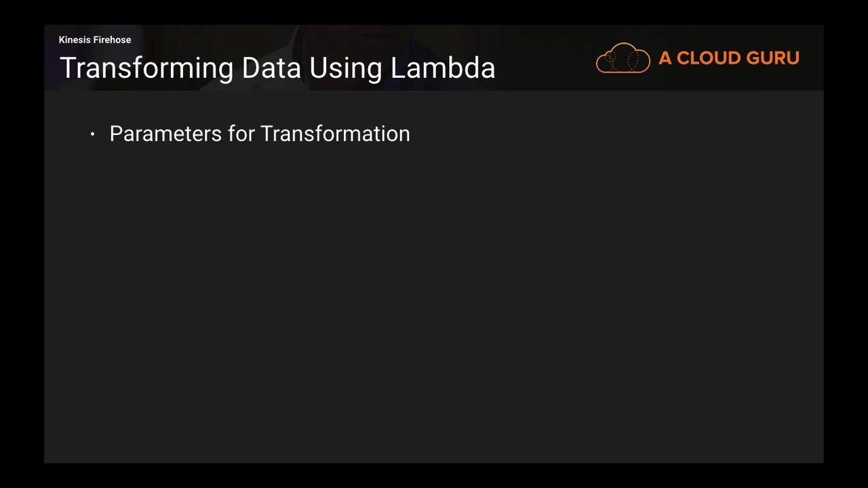Click the word "for" in the bullet
The height and width of the screenshot is (488, 868).
241,134
